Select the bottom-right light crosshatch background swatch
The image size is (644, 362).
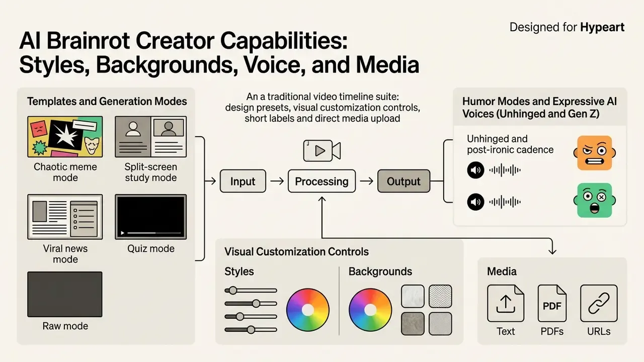pos(440,324)
